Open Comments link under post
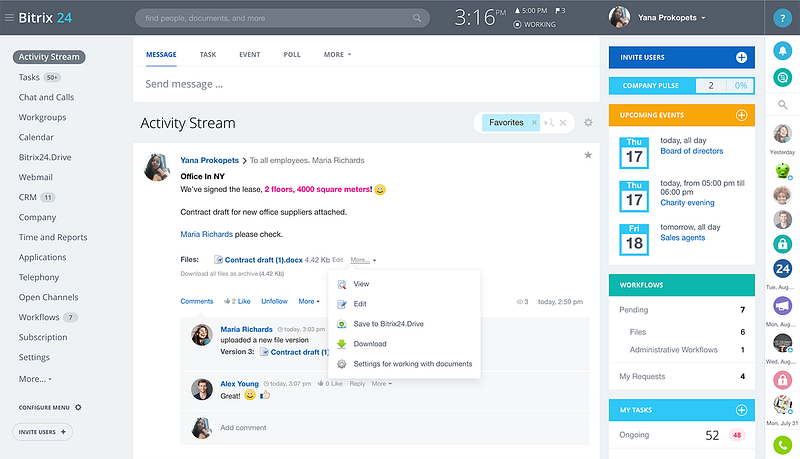800x459 pixels. 196,301
